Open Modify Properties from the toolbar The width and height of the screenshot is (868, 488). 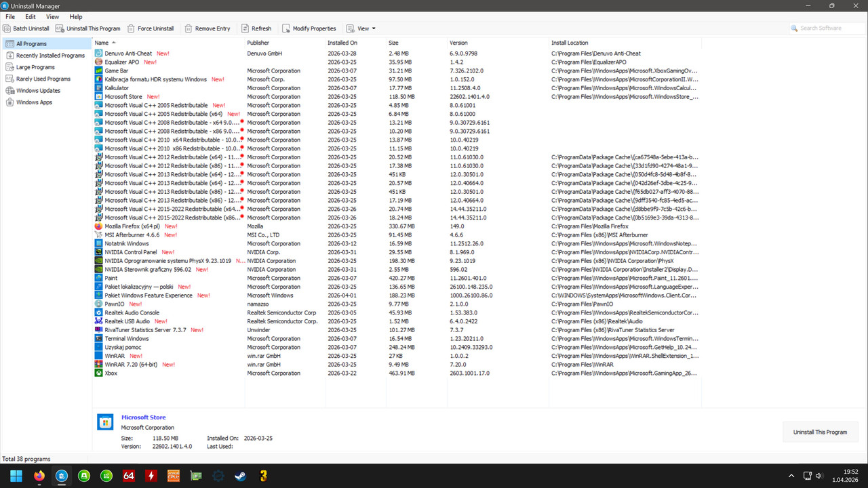tap(309, 28)
